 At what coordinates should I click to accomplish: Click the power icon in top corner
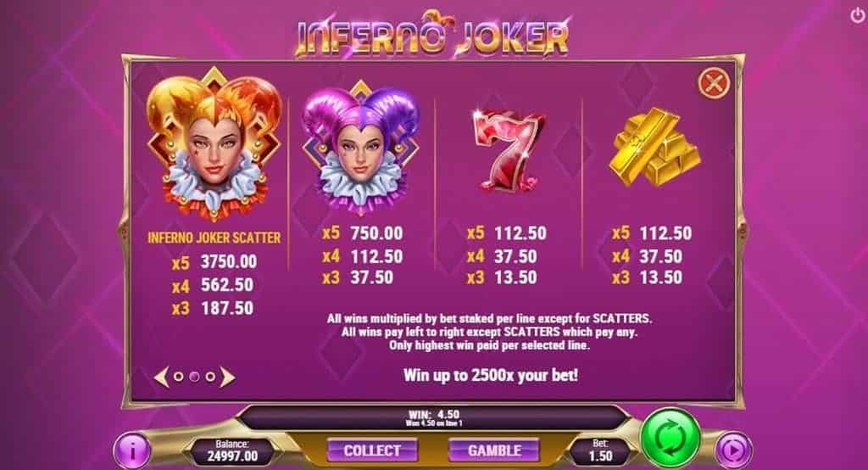(858, 15)
